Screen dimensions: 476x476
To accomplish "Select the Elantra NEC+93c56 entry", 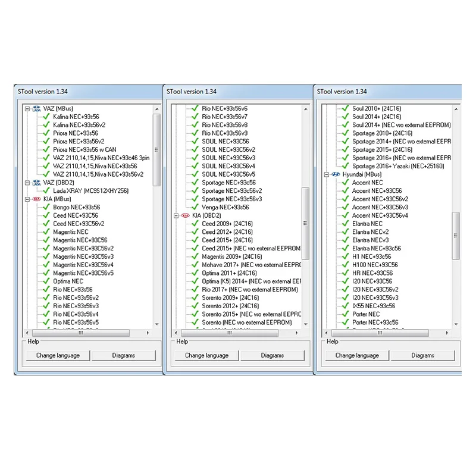I will tap(377, 248).
